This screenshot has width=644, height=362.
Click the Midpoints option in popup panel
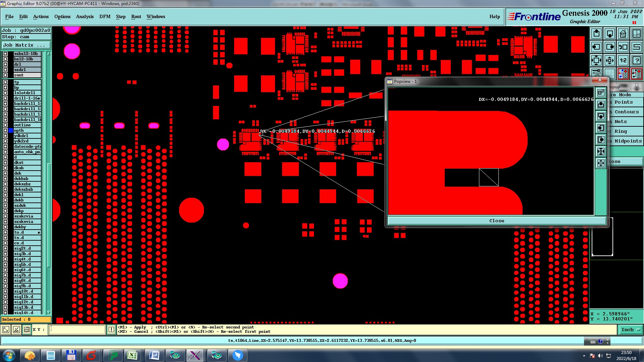click(x=626, y=141)
